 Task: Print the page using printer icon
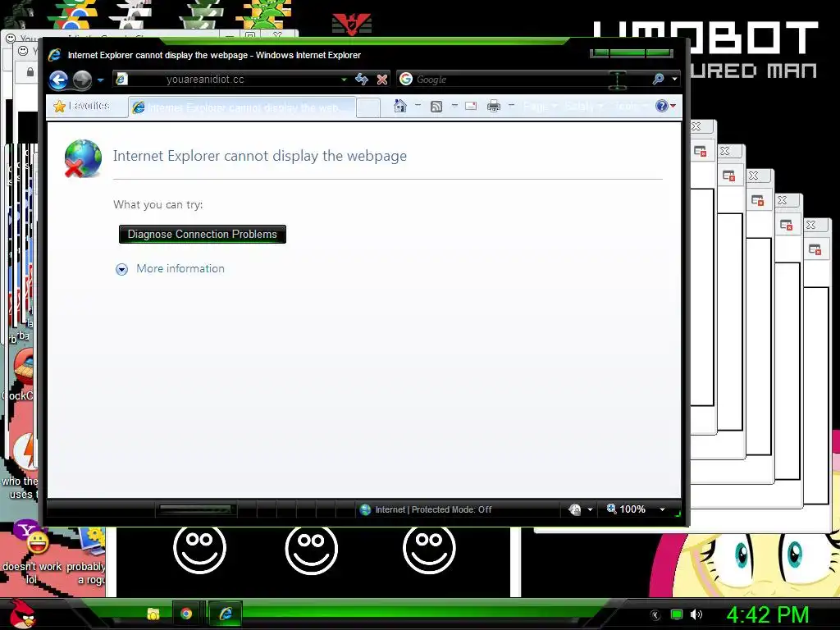click(x=493, y=106)
